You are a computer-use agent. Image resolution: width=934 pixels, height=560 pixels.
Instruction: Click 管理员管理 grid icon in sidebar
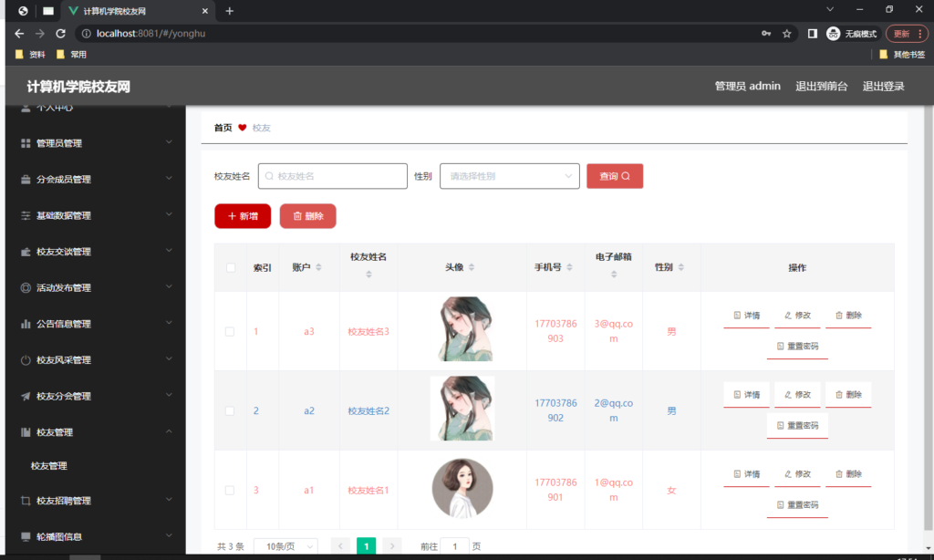pyautogui.click(x=26, y=143)
